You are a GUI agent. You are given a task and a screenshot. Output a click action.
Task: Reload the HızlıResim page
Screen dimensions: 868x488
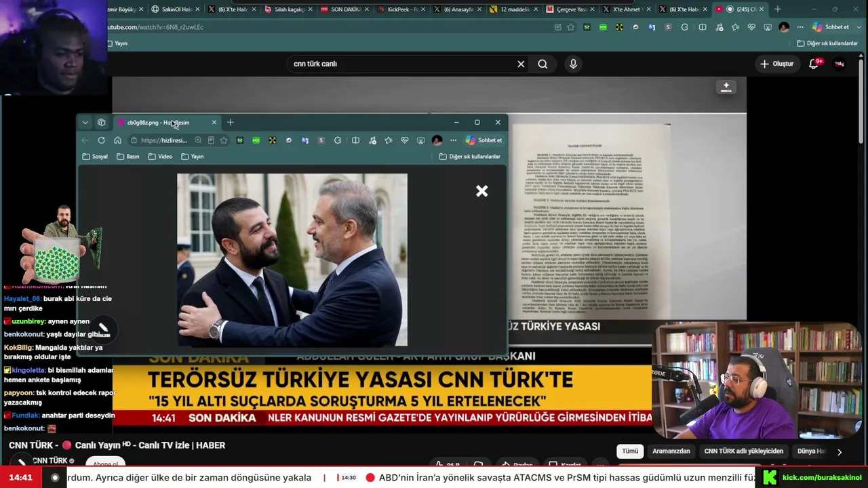pyautogui.click(x=101, y=140)
